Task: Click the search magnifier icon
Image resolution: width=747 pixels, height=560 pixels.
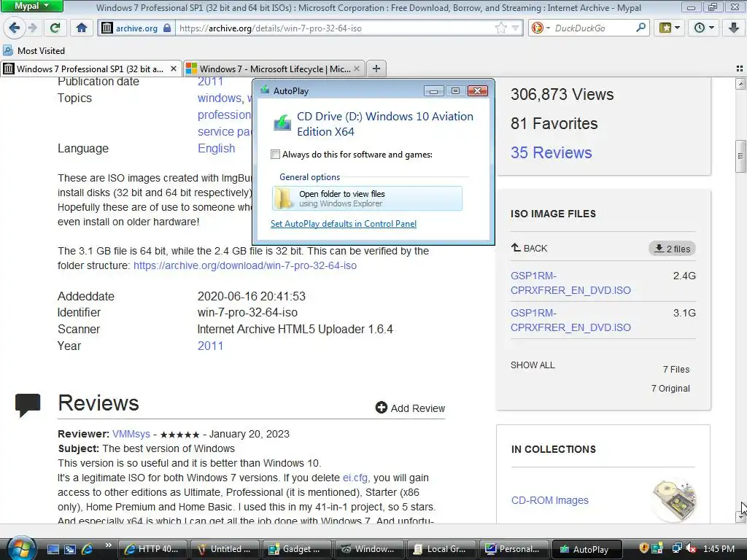Action: [x=640, y=28]
